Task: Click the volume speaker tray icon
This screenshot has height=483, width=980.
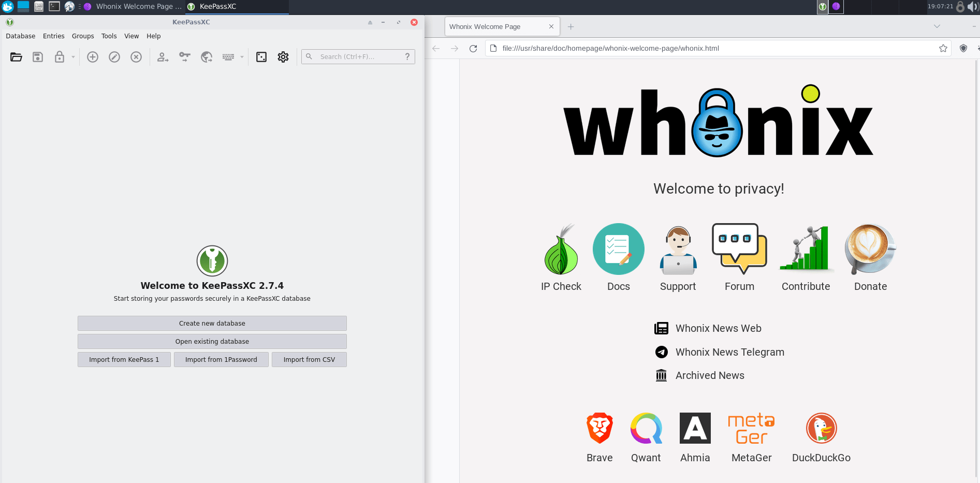Action: [x=973, y=6]
